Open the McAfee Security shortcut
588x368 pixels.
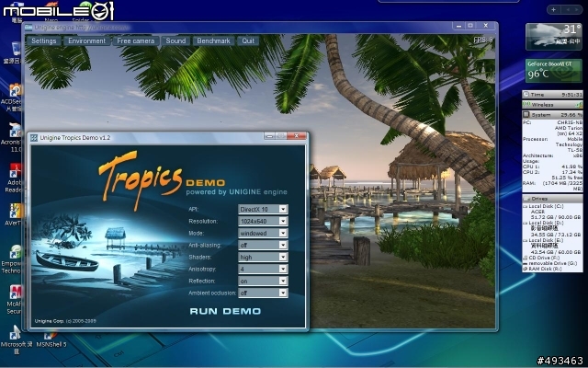coord(15,300)
